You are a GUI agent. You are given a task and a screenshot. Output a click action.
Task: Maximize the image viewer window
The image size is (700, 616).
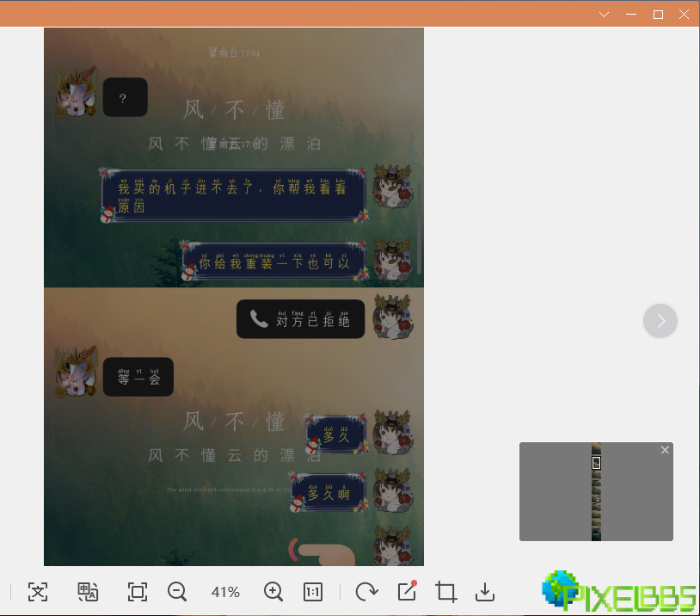point(658,15)
